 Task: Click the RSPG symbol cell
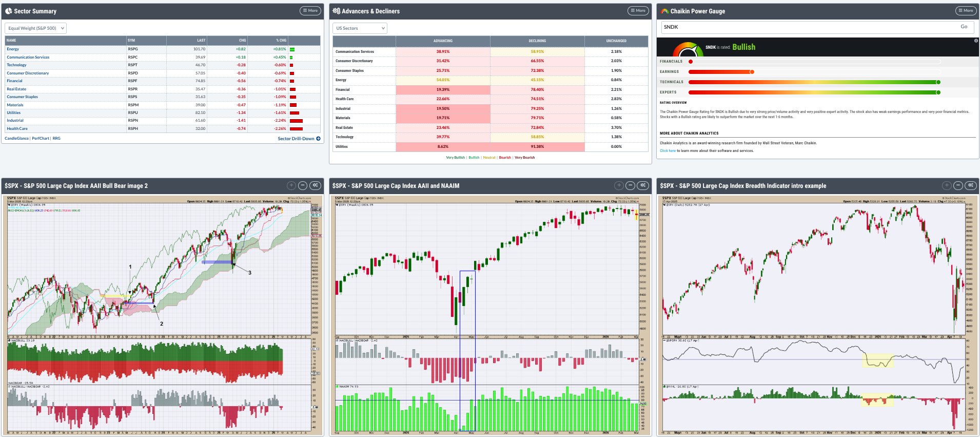[x=146, y=49]
